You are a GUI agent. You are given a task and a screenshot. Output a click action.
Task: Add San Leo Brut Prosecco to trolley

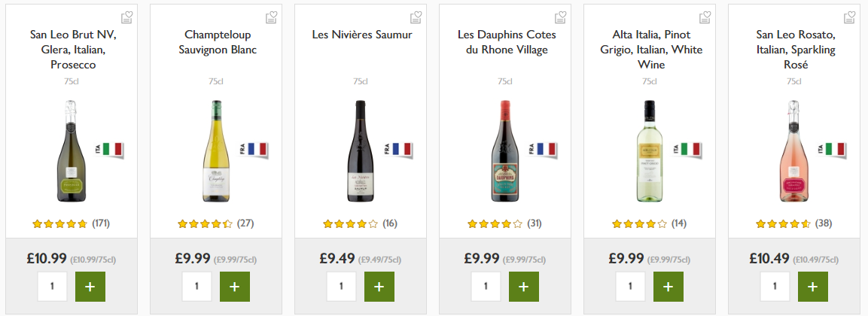click(x=90, y=287)
